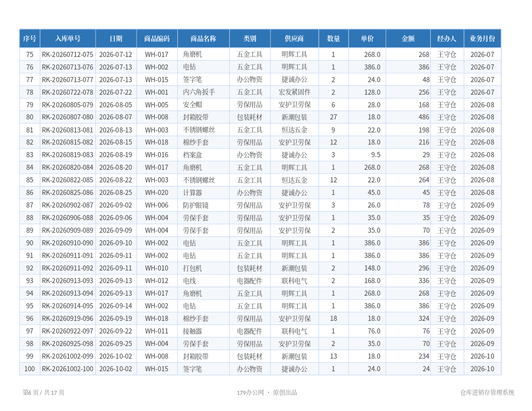Select order number RK-20260922-097

[x=68, y=331]
